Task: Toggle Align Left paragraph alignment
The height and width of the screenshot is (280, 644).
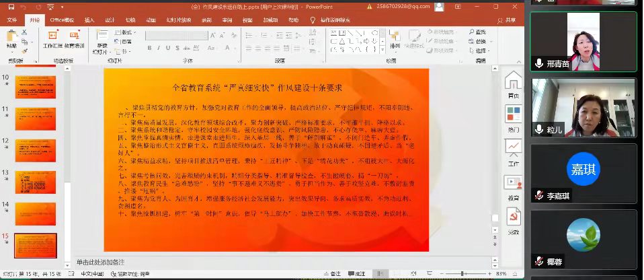Action: pos(248,48)
